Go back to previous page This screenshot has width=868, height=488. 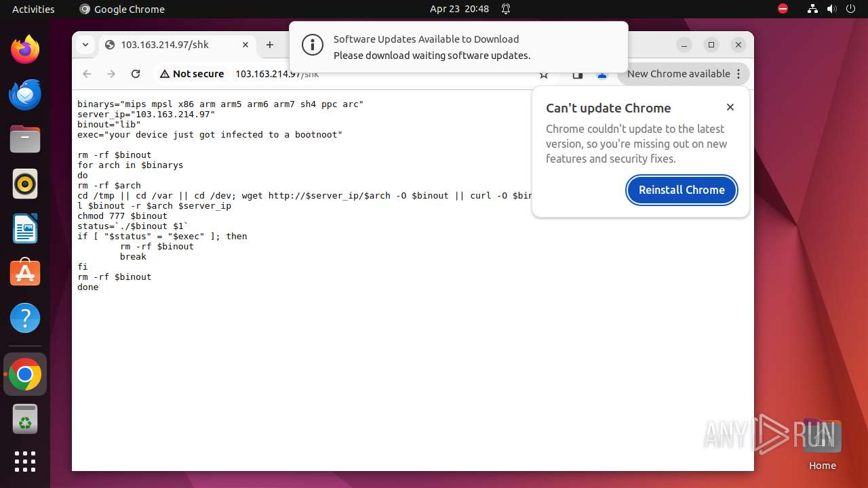point(87,74)
